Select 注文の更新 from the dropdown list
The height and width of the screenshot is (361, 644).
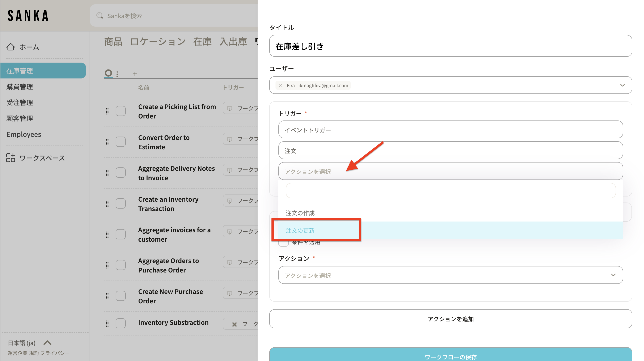coord(300,230)
